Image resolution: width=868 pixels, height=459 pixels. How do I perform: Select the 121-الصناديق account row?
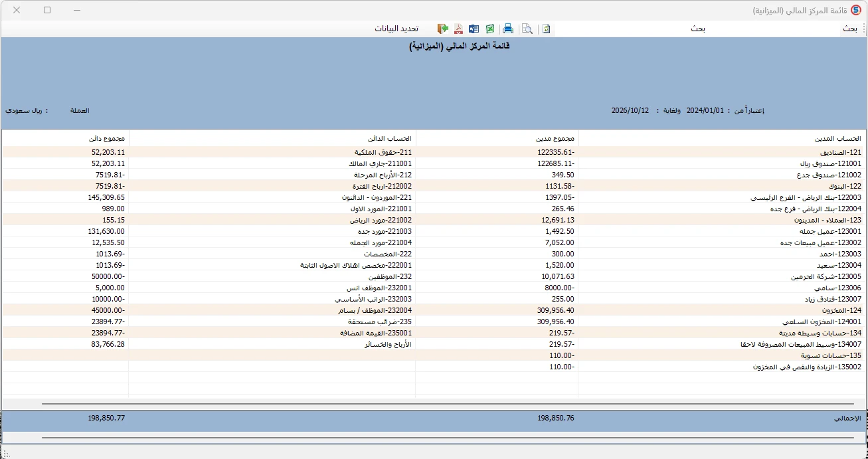pyautogui.click(x=841, y=152)
